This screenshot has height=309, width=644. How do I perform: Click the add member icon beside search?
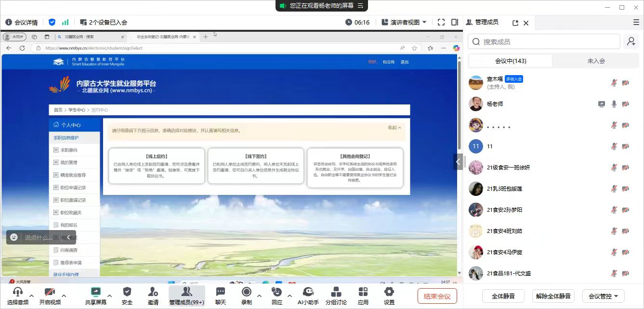[631, 42]
